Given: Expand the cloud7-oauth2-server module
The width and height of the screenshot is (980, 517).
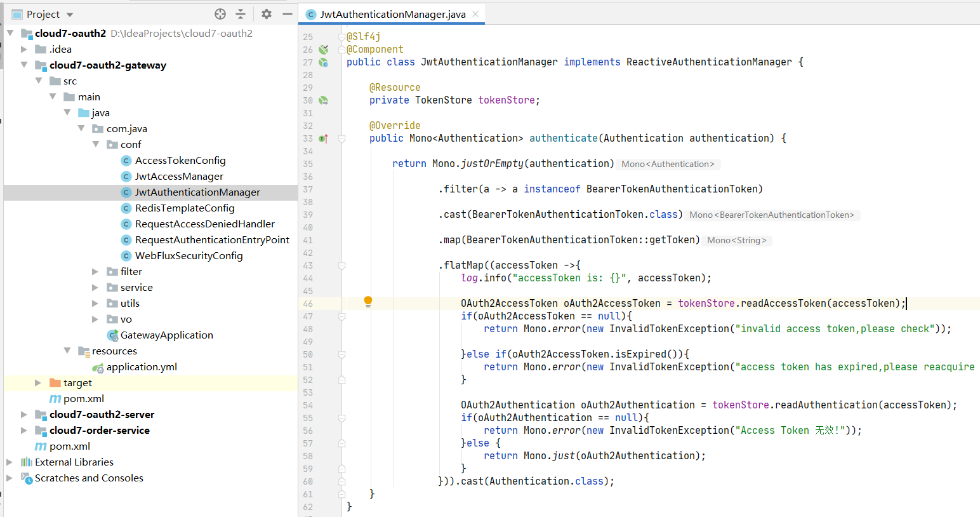Looking at the screenshot, I should (24, 414).
